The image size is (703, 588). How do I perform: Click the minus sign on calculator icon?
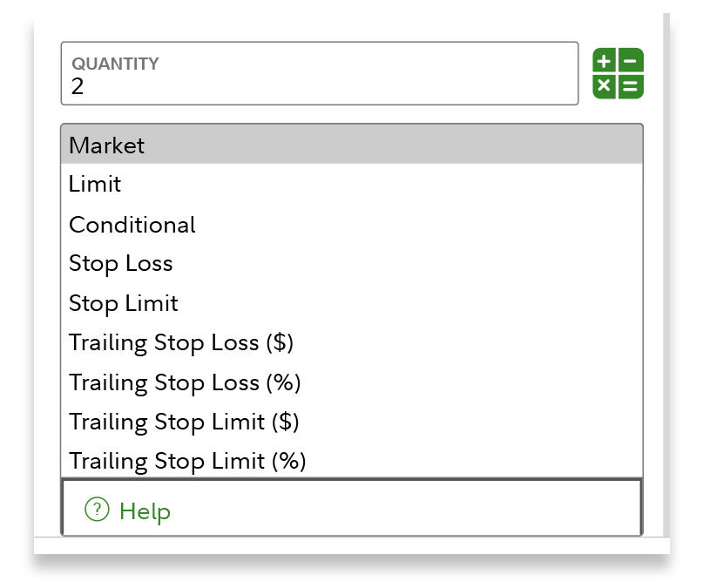pos(631,61)
